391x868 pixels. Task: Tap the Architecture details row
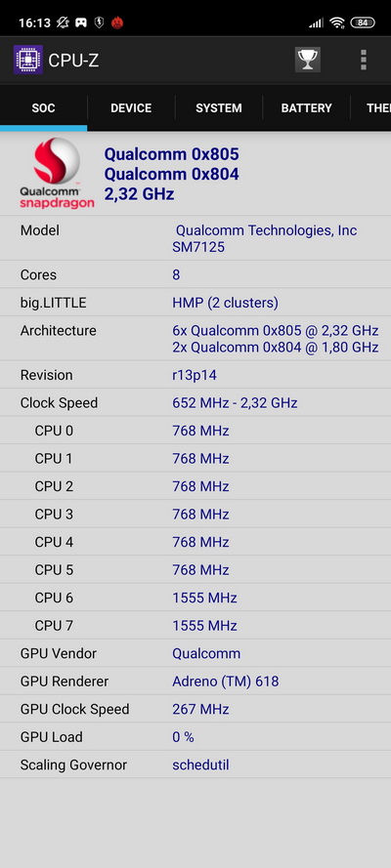[195, 338]
